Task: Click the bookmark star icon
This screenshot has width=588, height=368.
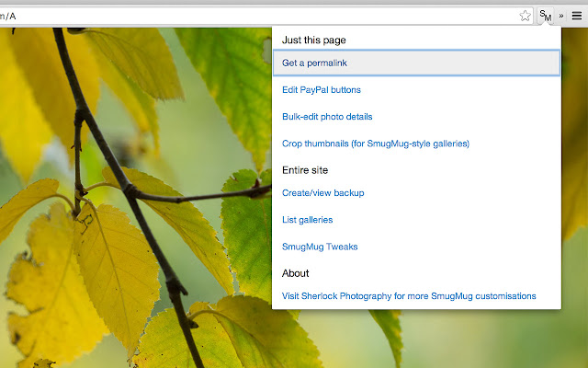Action: tap(525, 16)
